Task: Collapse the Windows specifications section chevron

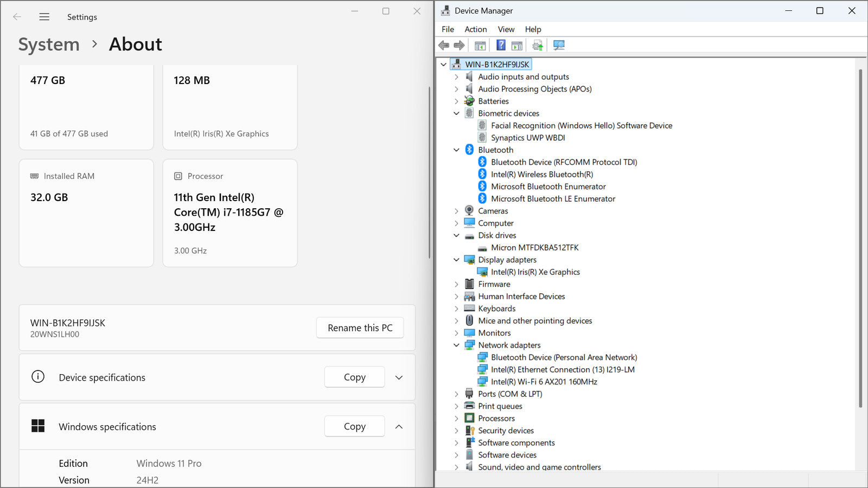Action: pos(399,427)
